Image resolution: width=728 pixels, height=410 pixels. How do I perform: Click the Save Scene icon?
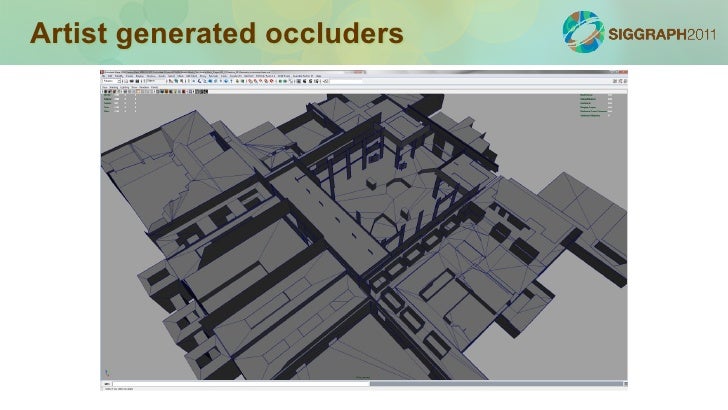pos(137,81)
